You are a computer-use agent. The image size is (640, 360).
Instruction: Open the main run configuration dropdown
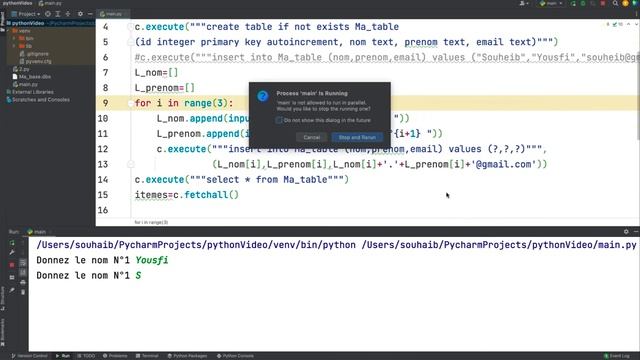(x=551, y=3)
